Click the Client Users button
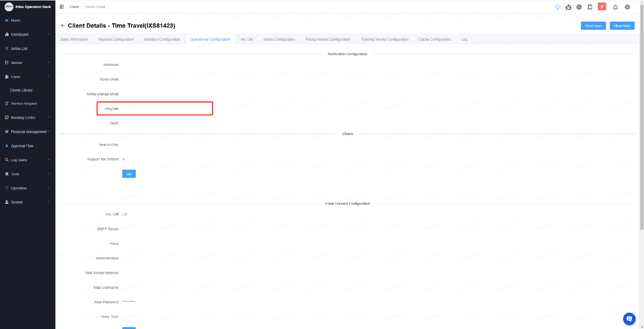This screenshot has width=644, height=329. point(593,26)
